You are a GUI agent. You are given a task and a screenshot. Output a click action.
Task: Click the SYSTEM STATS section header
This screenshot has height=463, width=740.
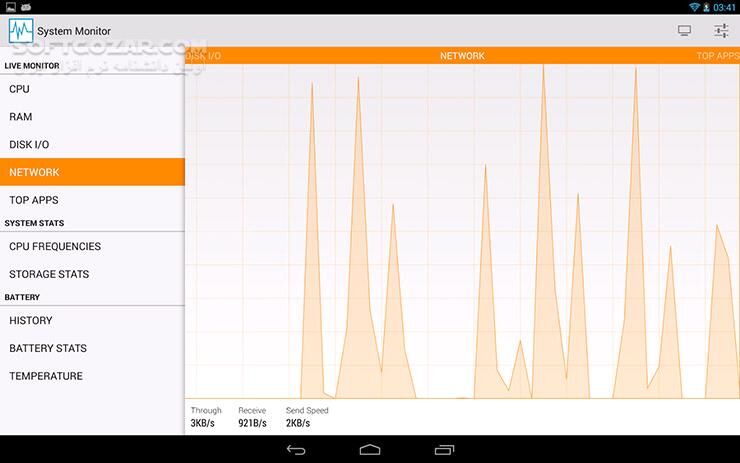point(34,223)
